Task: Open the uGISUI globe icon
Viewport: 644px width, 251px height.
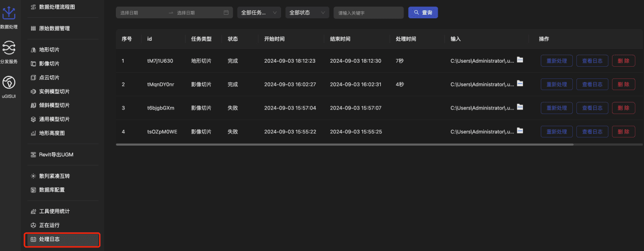Action: coord(9,82)
